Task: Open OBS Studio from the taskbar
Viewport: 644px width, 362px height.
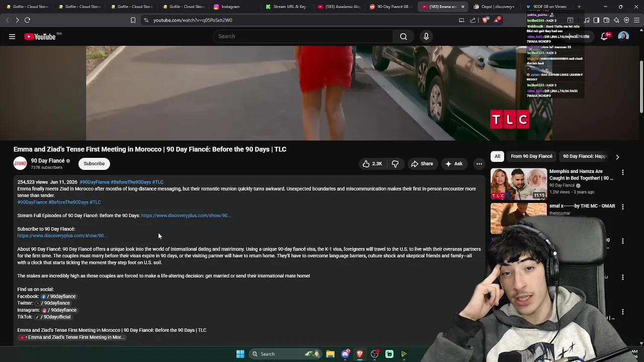Action: click(x=374, y=354)
